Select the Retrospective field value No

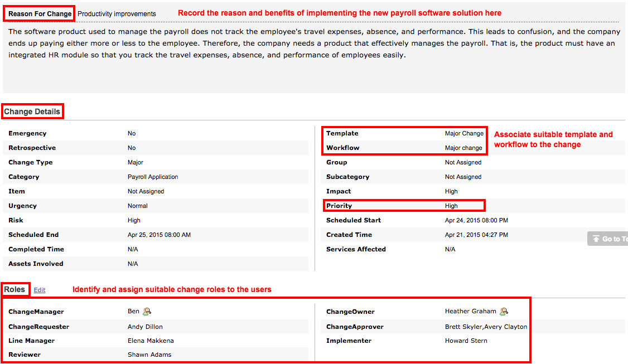tap(132, 148)
